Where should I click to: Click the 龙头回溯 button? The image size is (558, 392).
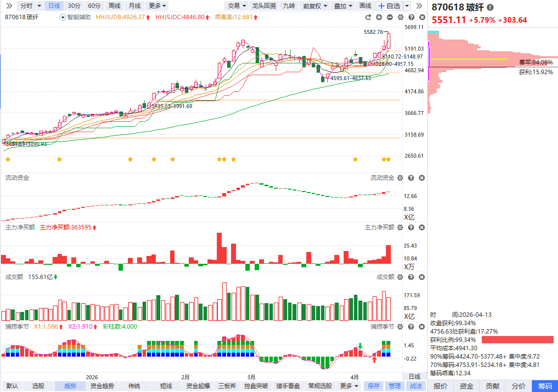tap(264, 6)
